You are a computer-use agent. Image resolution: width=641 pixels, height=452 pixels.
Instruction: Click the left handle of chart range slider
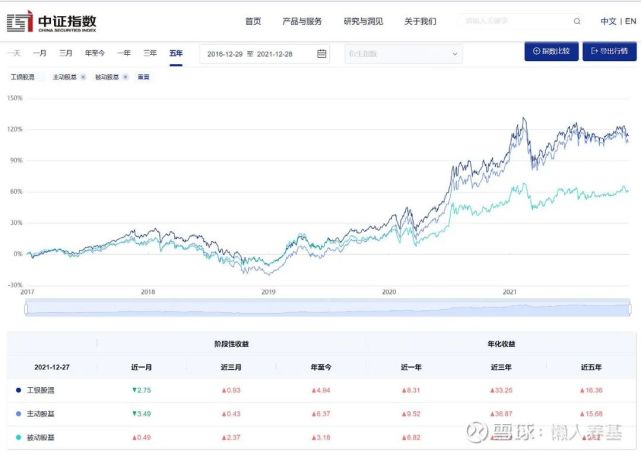26,308
